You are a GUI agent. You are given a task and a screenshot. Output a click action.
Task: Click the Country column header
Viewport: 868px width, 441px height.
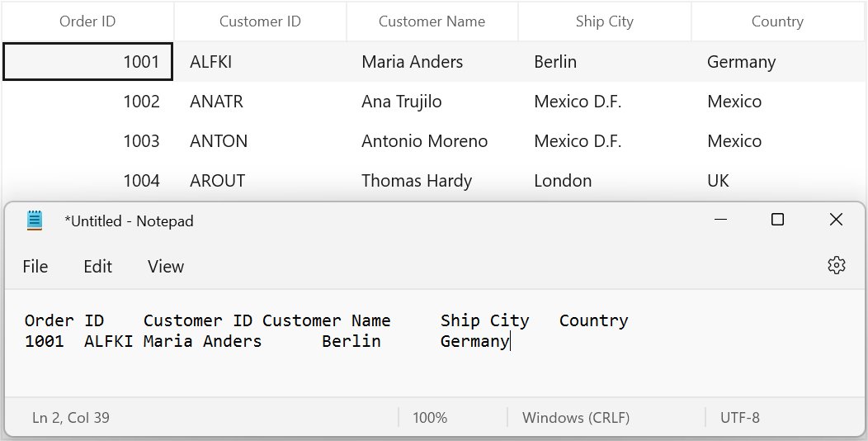(x=777, y=21)
